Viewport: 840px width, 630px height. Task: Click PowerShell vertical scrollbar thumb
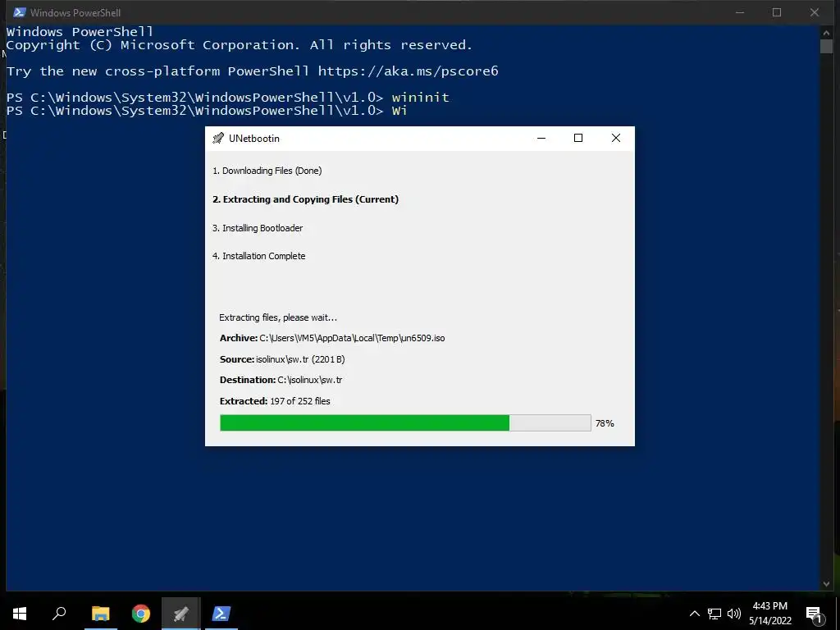826,46
